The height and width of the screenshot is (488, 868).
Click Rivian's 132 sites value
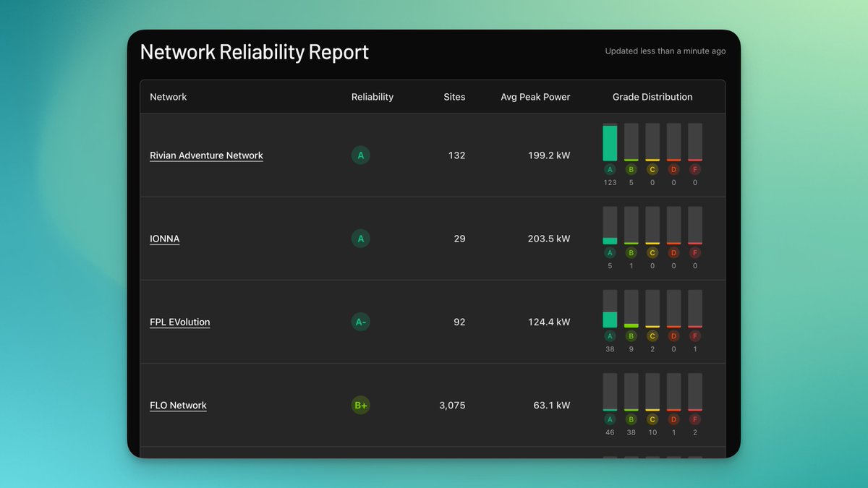click(x=457, y=155)
